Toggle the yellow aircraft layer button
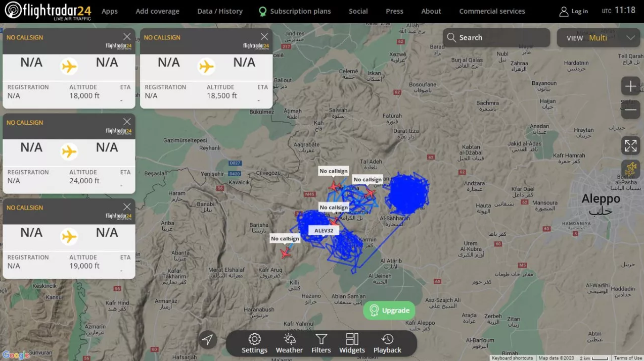This screenshot has height=361, width=644. click(x=630, y=170)
